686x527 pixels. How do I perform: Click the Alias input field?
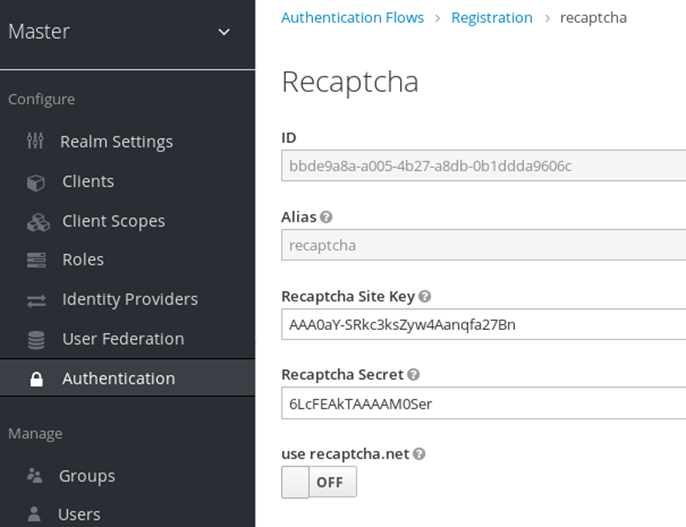pos(483,245)
